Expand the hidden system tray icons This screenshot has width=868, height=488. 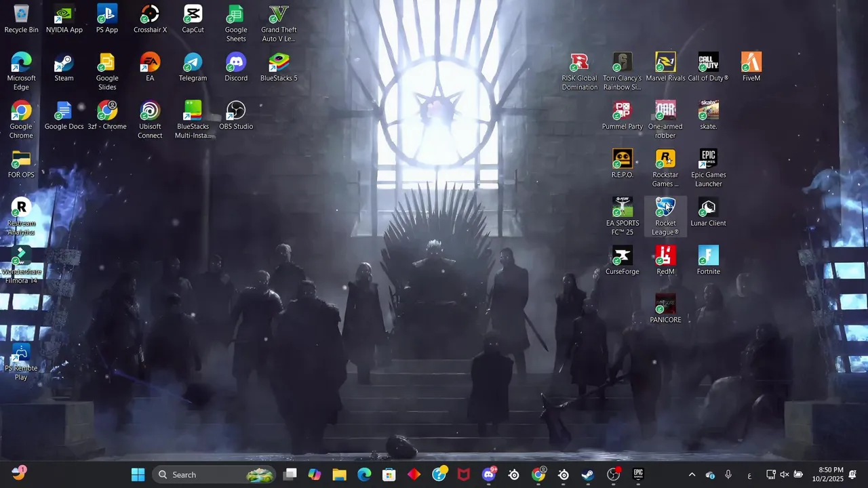pyautogui.click(x=692, y=474)
